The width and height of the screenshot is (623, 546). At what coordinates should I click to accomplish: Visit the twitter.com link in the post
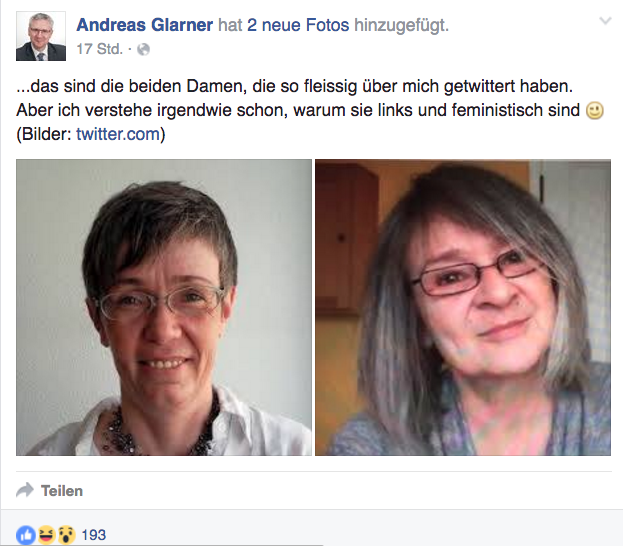118,134
